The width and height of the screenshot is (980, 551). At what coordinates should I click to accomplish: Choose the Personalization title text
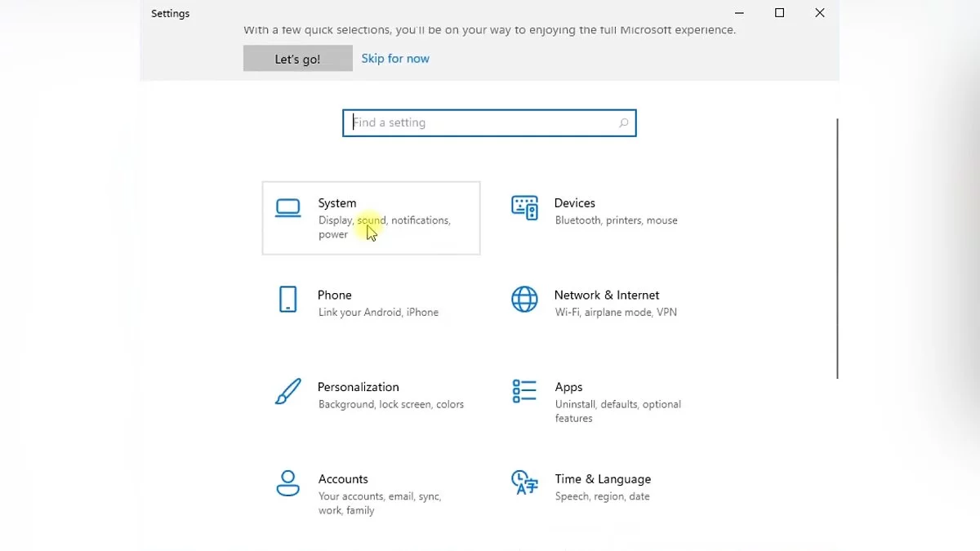359,387
